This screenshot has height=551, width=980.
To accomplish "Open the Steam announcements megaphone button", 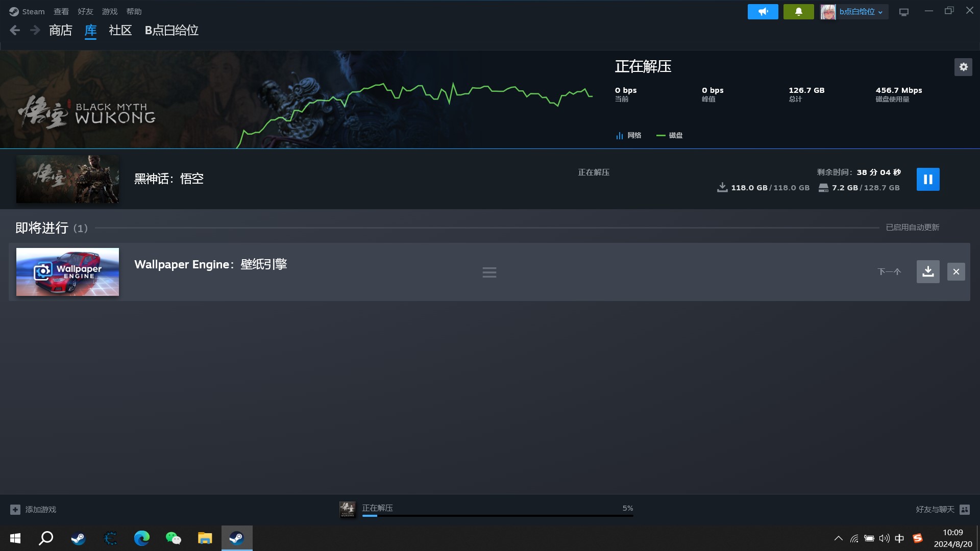I will coord(763,12).
